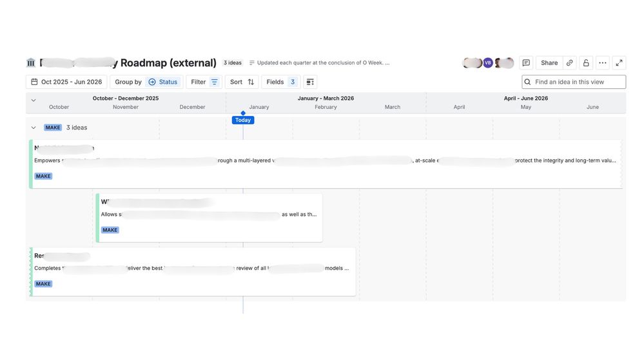The height and width of the screenshot is (362, 644).
Task: Click the November month label
Action: (126, 107)
